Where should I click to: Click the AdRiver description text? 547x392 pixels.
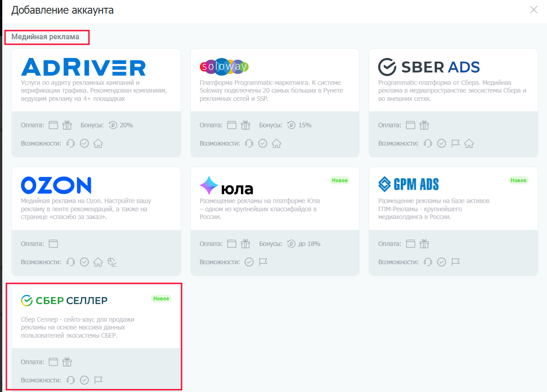click(x=94, y=91)
